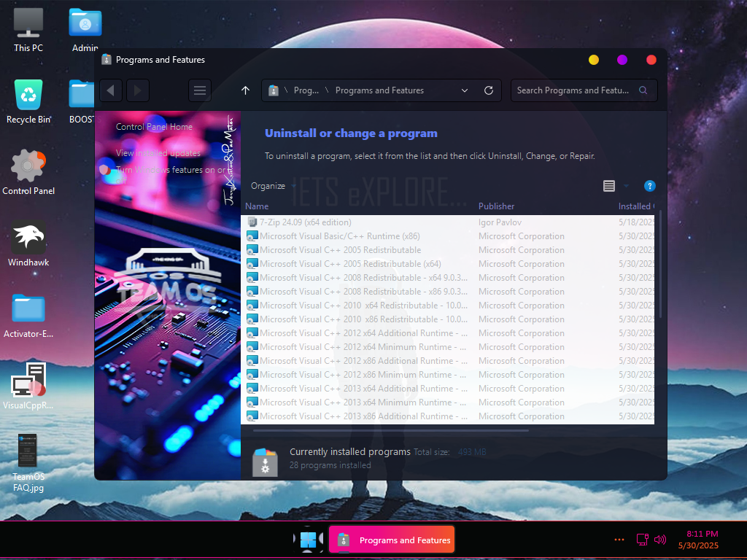
Task: Select the Control Panel desktop shortcut
Action: pyautogui.click(x=28, y=172)
